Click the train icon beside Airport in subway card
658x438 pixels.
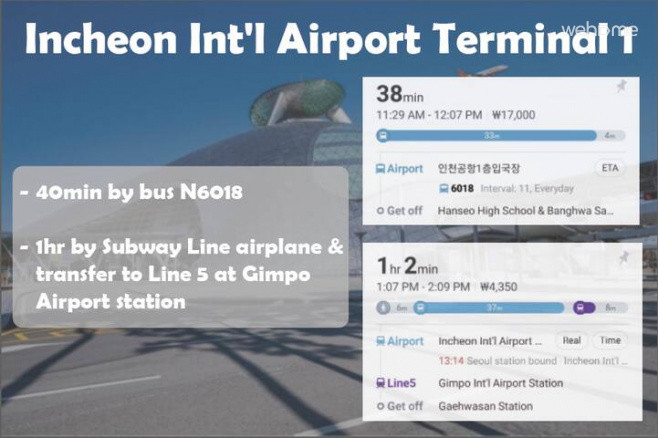pyautogui.click(x=380, y=341)
